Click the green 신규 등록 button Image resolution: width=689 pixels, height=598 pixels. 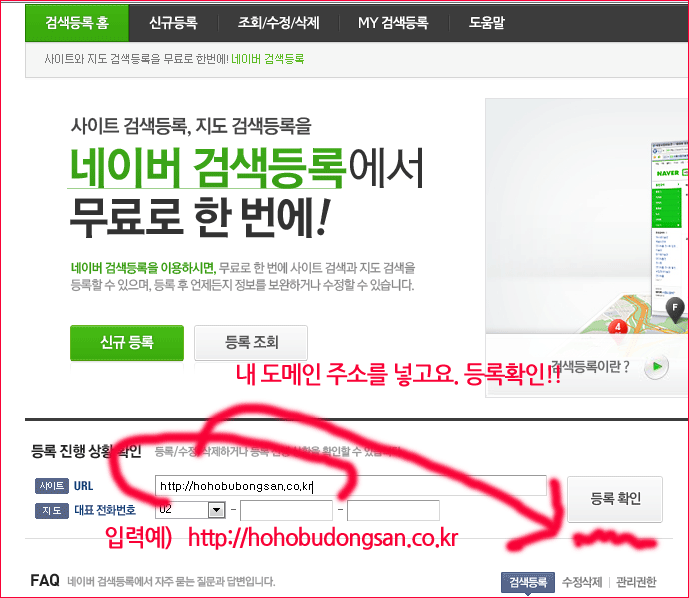127,342
